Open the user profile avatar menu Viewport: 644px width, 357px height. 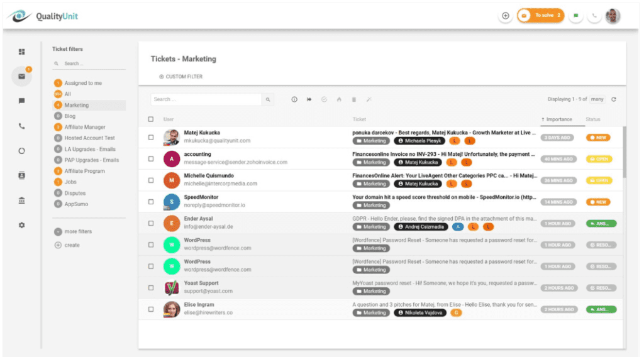pyautogui.click(x=613, y=16)
